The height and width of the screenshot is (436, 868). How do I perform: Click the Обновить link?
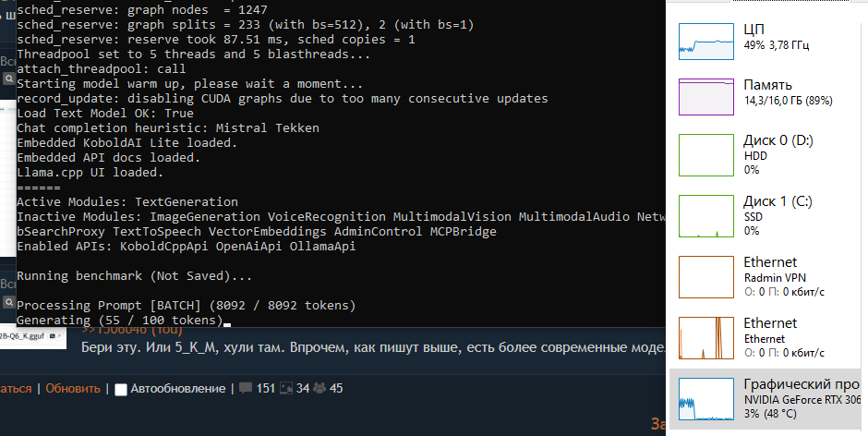(x=73, y=388)
